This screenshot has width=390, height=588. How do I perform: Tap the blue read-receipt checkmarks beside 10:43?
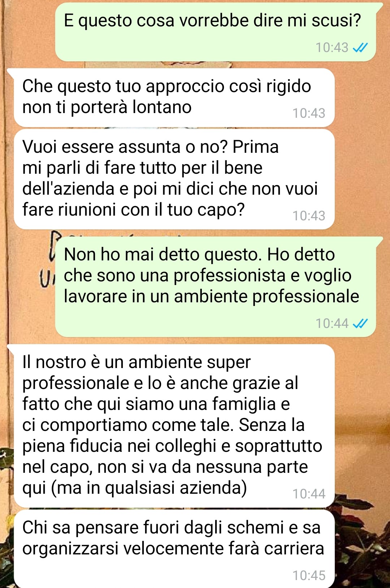click(x=360, y=48)
